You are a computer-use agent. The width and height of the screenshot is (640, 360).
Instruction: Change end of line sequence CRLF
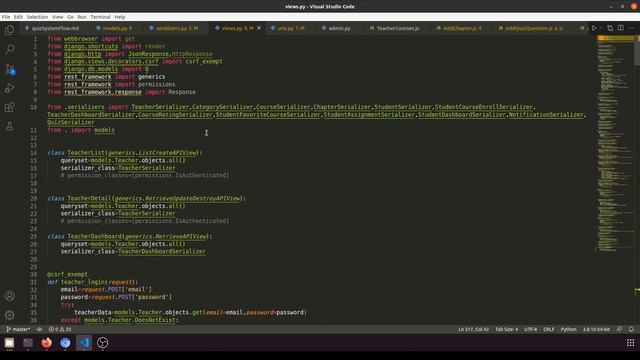point(549,329)
